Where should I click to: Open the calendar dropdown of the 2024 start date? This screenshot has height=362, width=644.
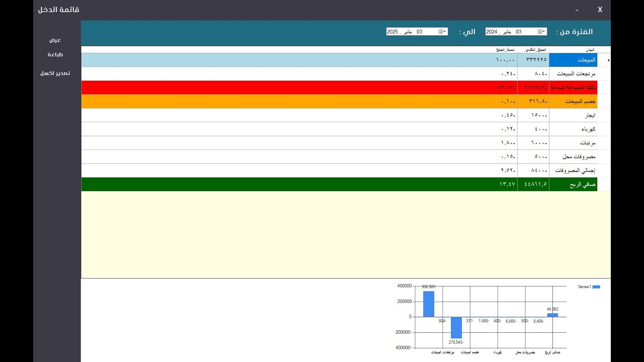click(x=541, y=32)
